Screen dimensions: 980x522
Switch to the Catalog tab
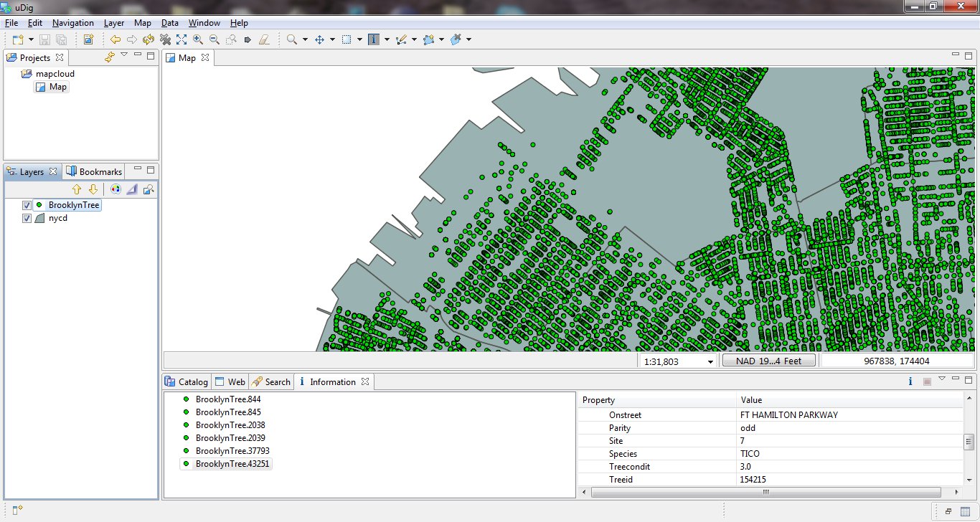[187, 381]
